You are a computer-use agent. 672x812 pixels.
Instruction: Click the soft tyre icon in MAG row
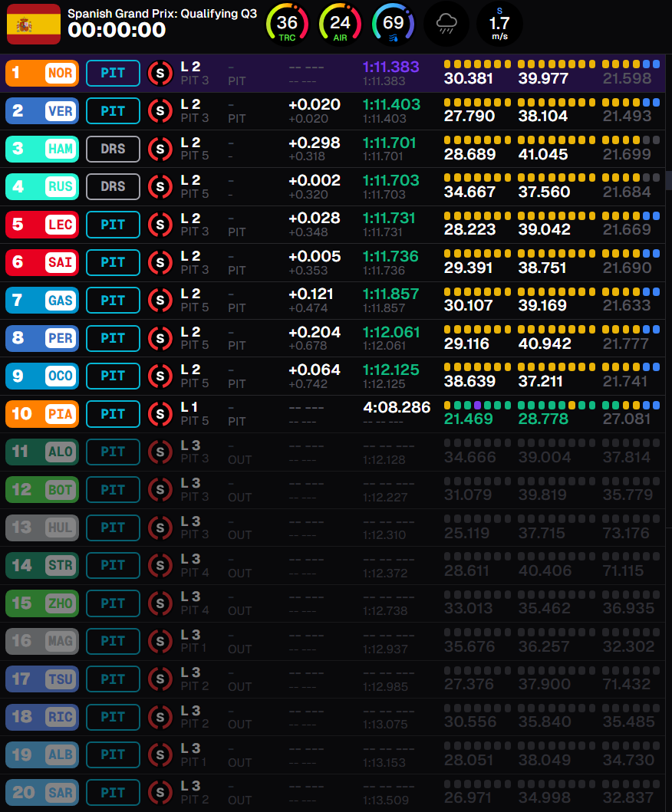click(x=160, y=641)
